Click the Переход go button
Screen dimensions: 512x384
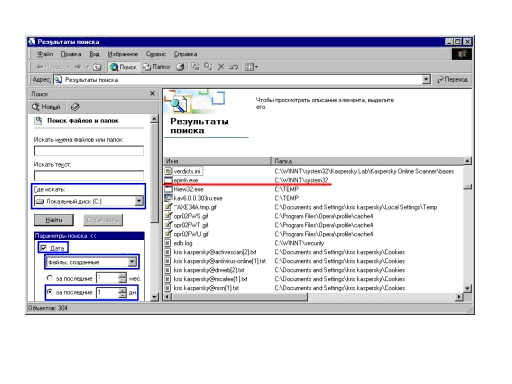(453, 80)
